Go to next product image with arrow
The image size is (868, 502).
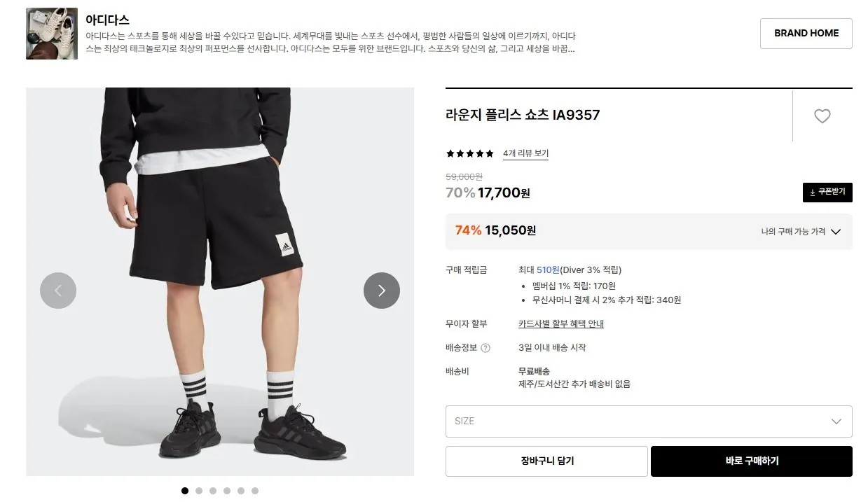(381, 290)
